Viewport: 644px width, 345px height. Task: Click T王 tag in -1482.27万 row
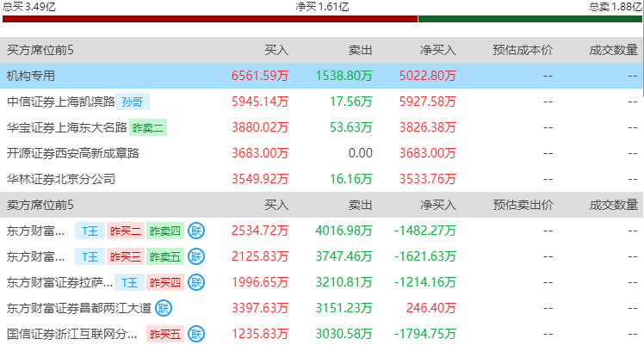[x=90, y=231]
